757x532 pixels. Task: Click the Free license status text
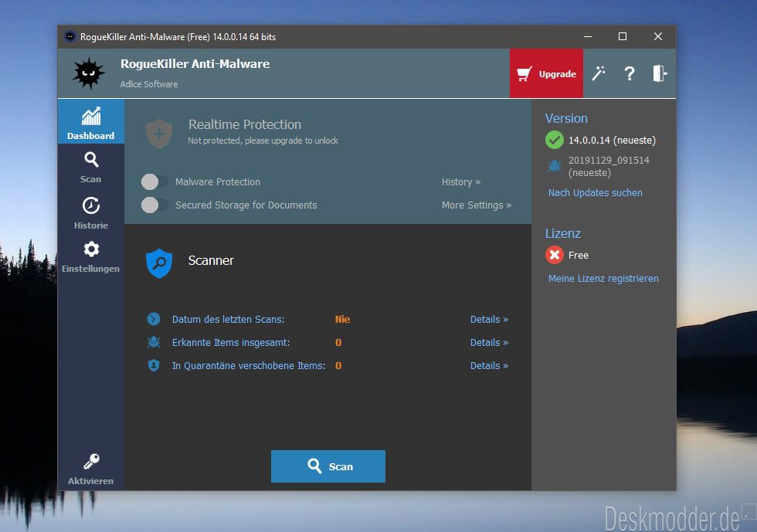pos(579,256)
